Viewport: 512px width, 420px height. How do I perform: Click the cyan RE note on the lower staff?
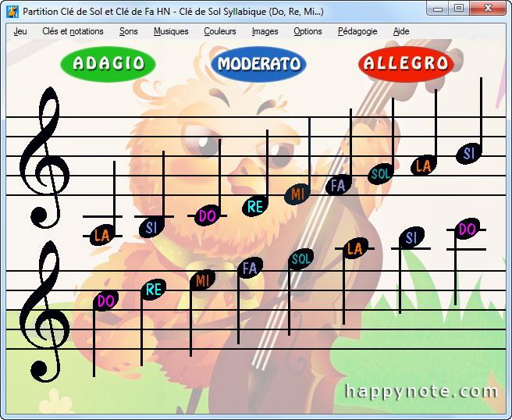(x=154, y=289)
